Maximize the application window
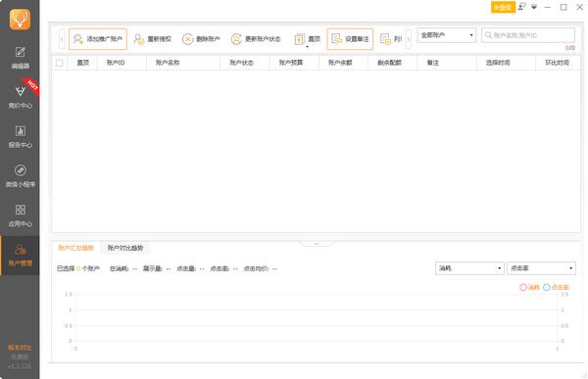The image size is (588, 379). [x=563, y=7]
